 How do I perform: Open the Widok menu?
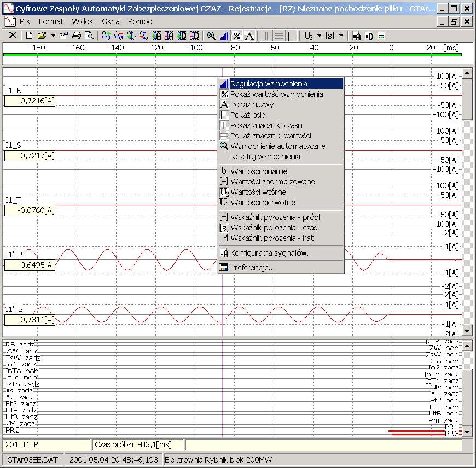click(83, 21)
